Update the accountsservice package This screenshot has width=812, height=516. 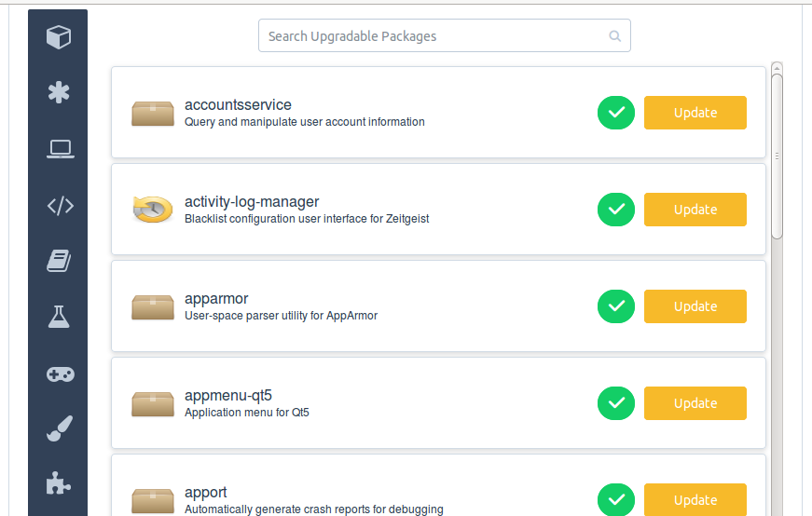click(x=695, y=113)
